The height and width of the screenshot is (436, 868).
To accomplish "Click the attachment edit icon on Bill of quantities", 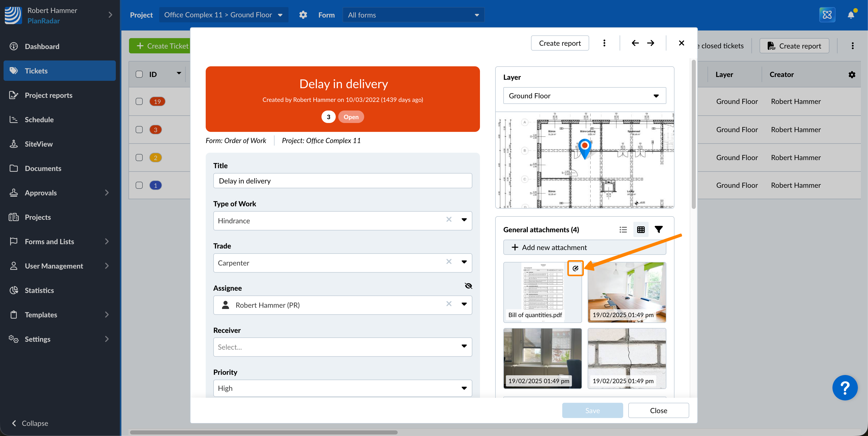I will 575,268.
